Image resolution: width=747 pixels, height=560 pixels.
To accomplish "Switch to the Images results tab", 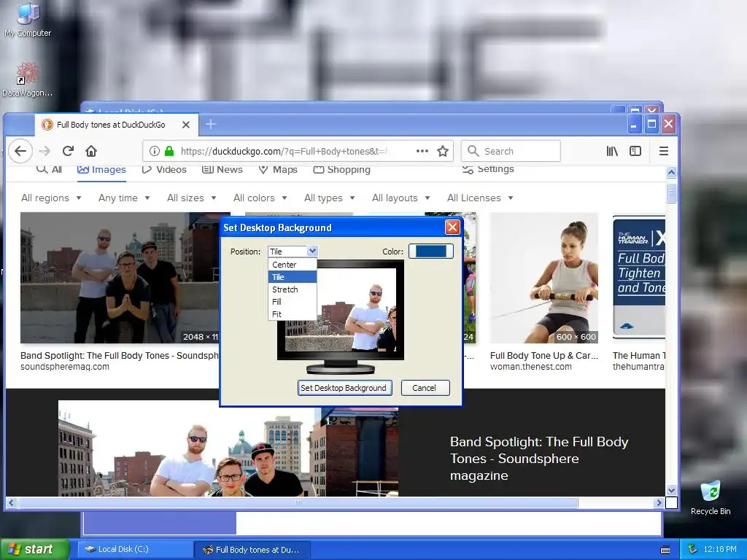I will (x=101, y=170).
